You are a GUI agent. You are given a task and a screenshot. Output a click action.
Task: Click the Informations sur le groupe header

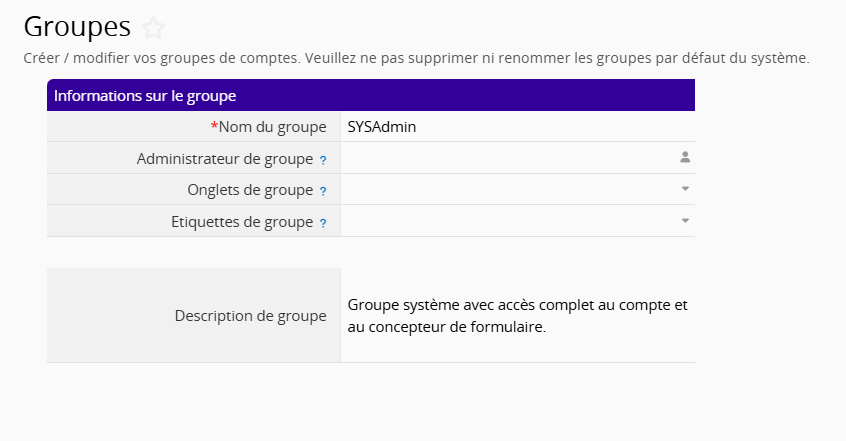[x=371, y=96]
